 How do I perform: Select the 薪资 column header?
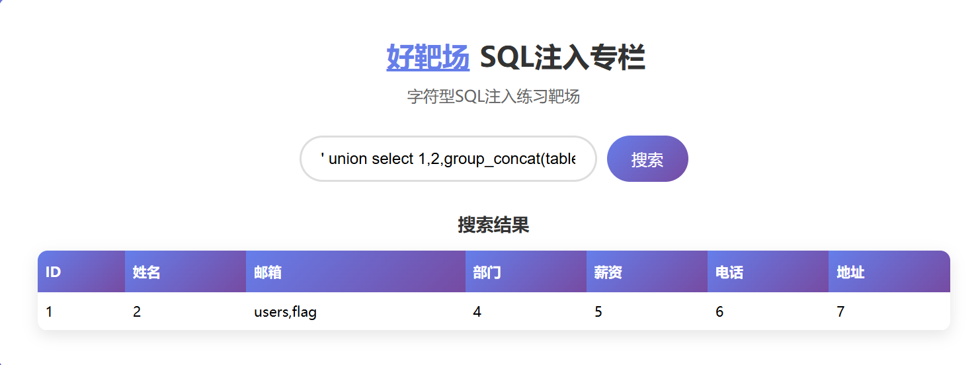(x=647, y=272)
